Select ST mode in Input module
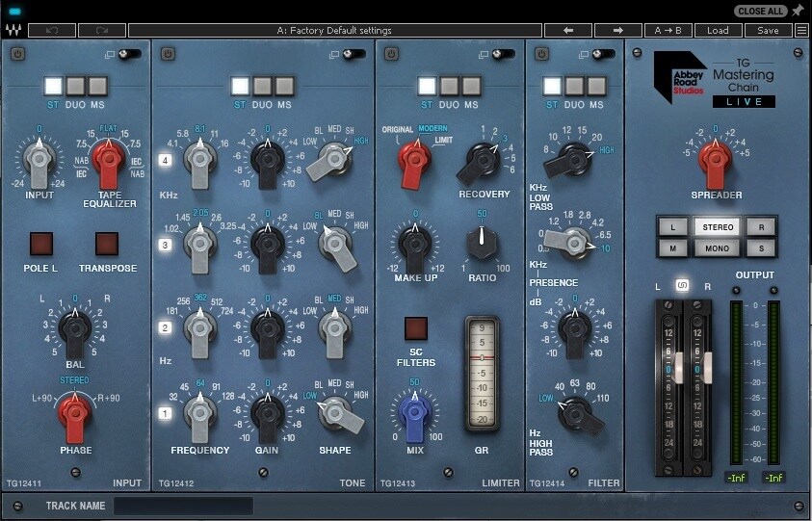Image resolution: width=812 pixels, height=521 pixels. [x=53, y=86]
